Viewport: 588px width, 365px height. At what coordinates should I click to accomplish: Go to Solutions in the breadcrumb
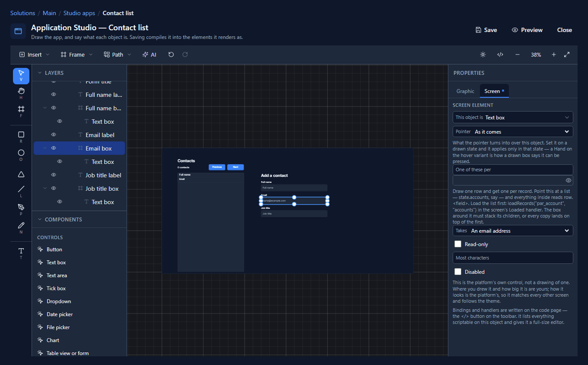pyautogui.click(x=23, y=13)
